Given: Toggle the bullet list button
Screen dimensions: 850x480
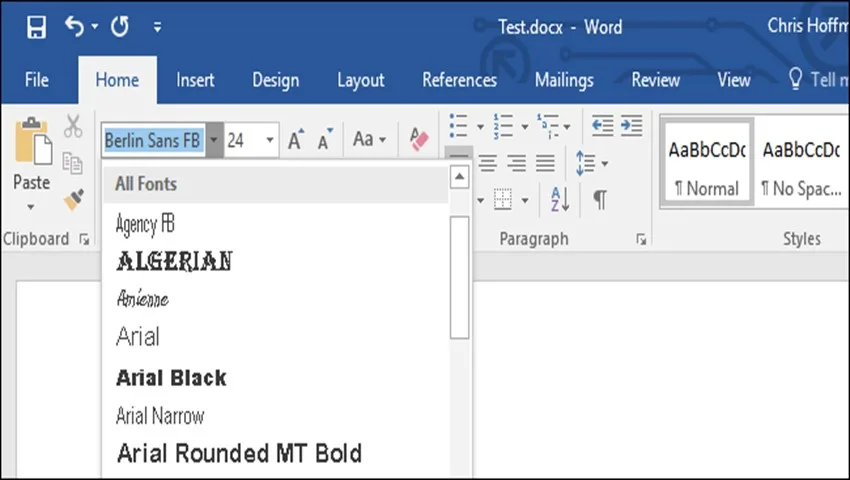Looking at the screenshot, I should click(x=459, y=126).
